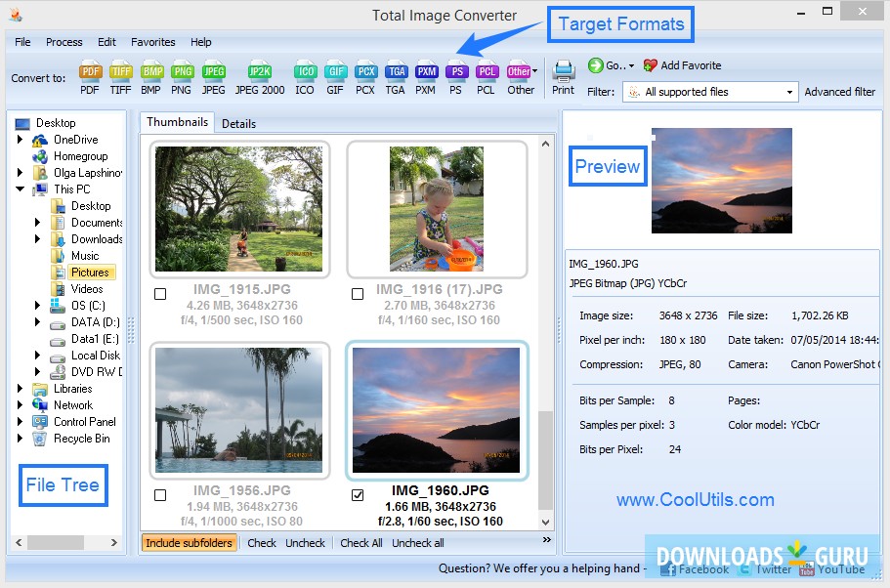
Task: Collapse the This PC node
Action: tap(21, 189)
